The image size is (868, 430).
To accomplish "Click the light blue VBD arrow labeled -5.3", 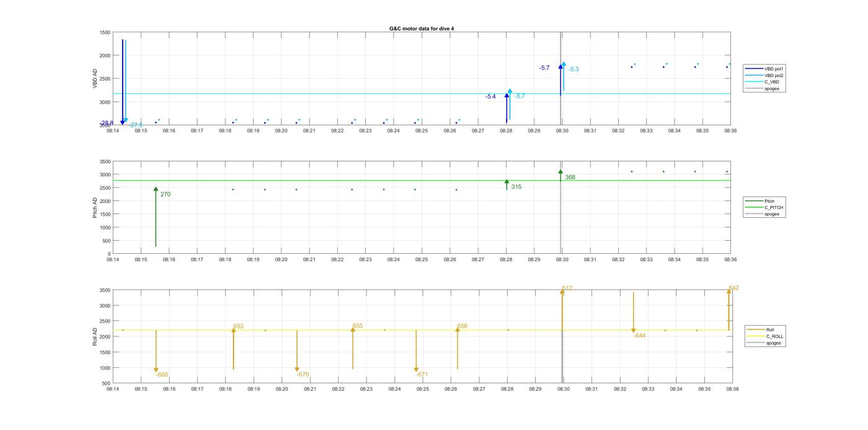I will click(564, 76).
